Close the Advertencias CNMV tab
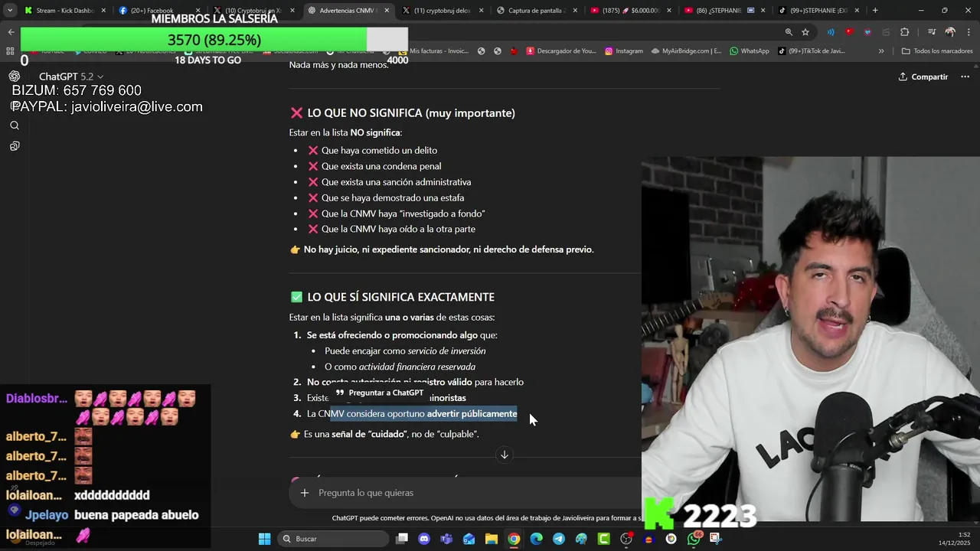The image size is (980, 551). click(x=387, y=11)
